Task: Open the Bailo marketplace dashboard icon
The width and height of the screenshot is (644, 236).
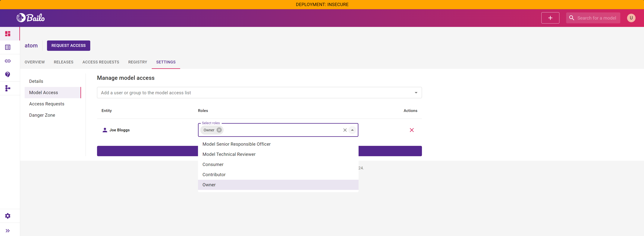Action: pos(8,33)
